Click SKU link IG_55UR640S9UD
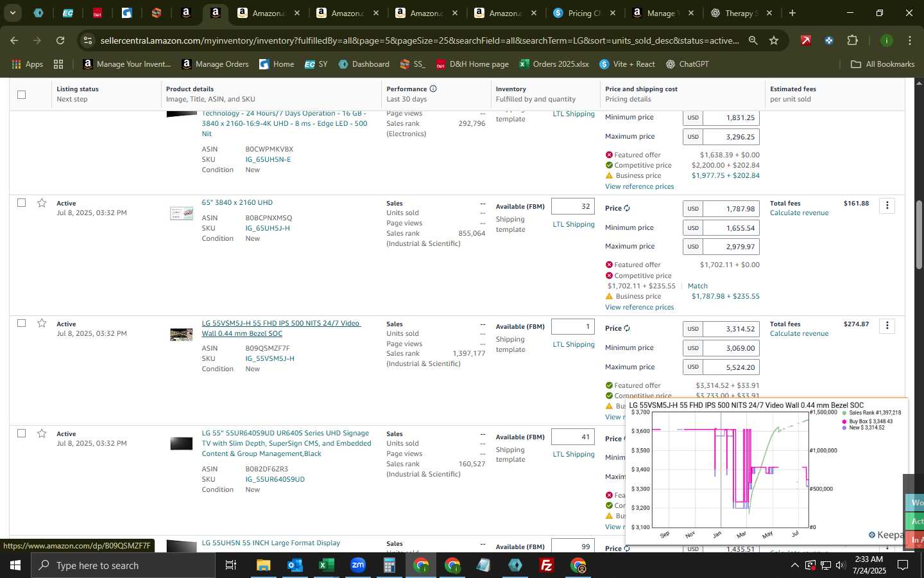Image resolution: width=924 pixels, height=578 pixels. click(275, 479)
